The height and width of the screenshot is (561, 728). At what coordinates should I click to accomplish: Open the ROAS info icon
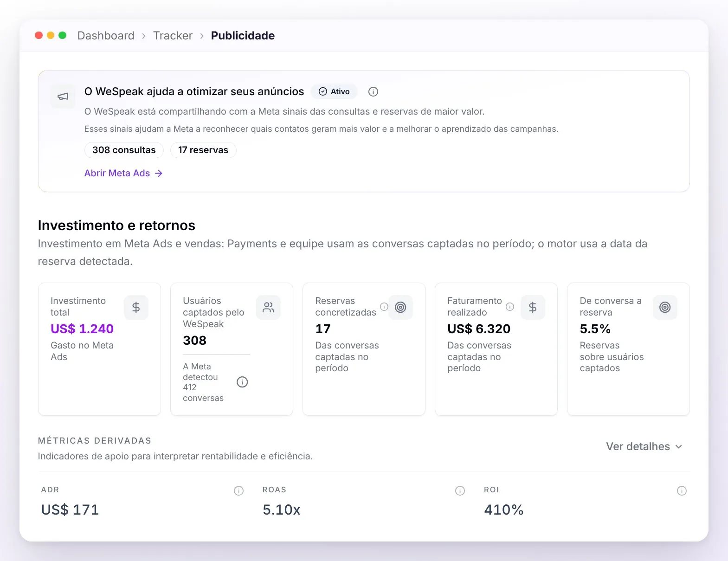click(460, 490)
